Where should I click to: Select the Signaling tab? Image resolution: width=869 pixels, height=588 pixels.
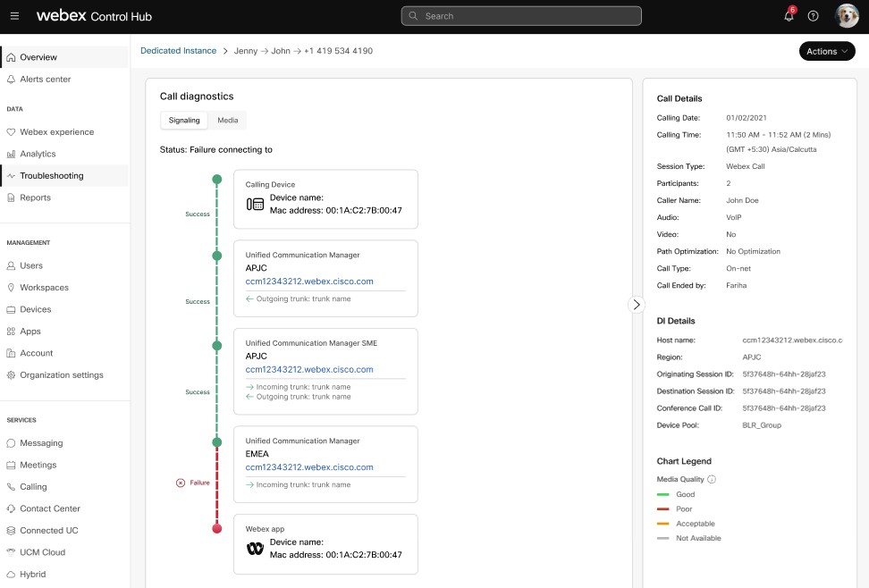(x=184, y=120)
